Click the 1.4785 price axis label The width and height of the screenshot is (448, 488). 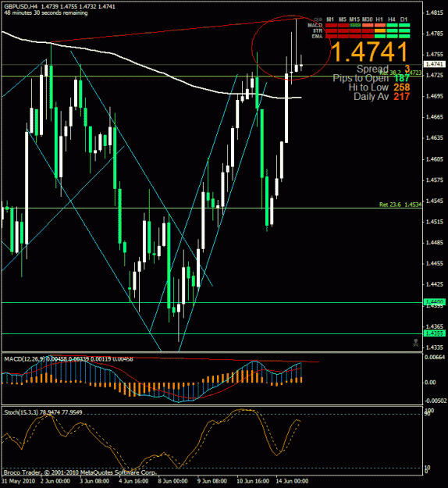[434, 34]
